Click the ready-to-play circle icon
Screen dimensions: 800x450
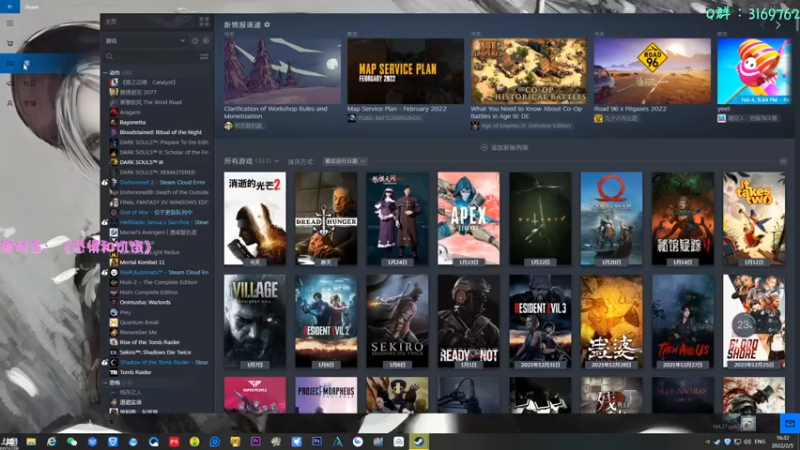pyautogui.click(x=206, y=40)
